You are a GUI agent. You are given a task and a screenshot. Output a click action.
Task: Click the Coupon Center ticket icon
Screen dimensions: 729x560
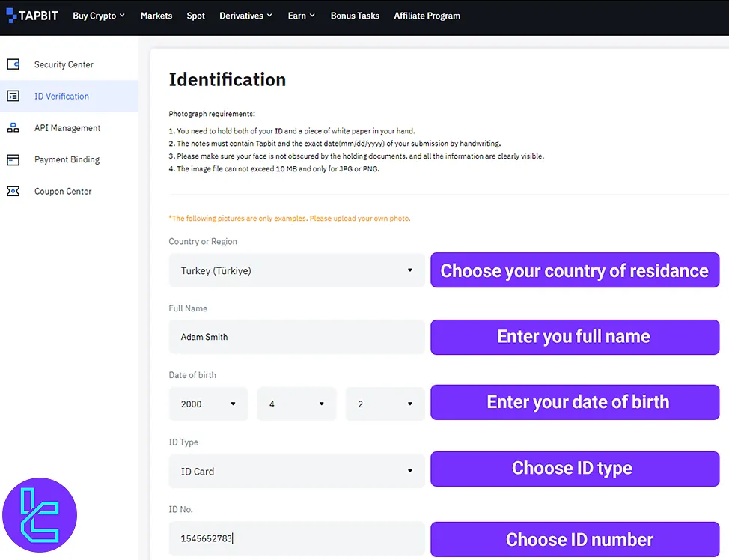click(13, 191)
